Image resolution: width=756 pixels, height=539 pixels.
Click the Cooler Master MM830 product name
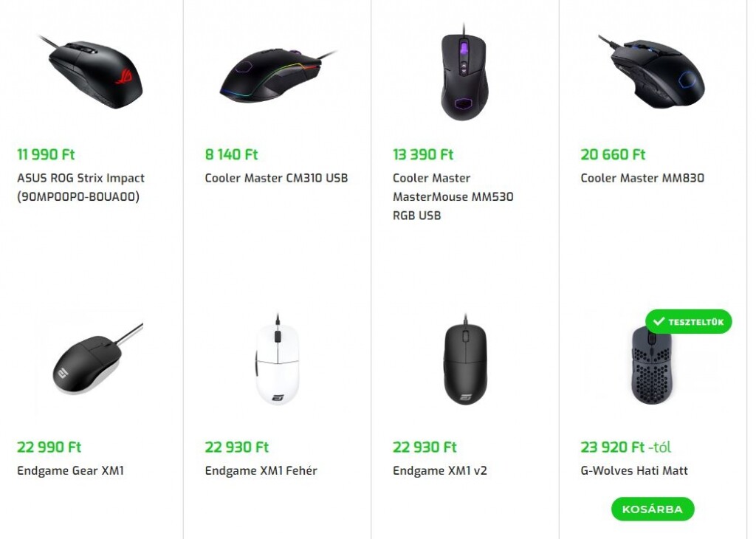[x=642, y=178]
